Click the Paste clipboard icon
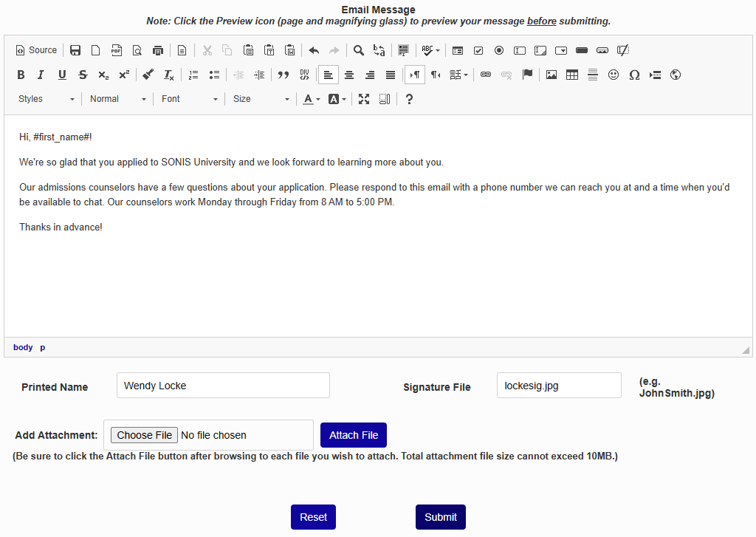Image resolution: width=756 pixels, height=537 pixels. [x=248, y=50]
